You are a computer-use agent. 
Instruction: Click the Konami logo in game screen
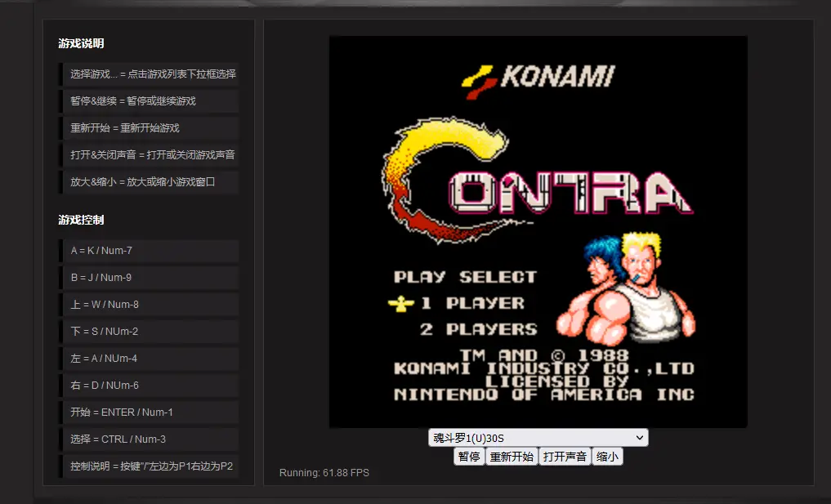(538, 81)
